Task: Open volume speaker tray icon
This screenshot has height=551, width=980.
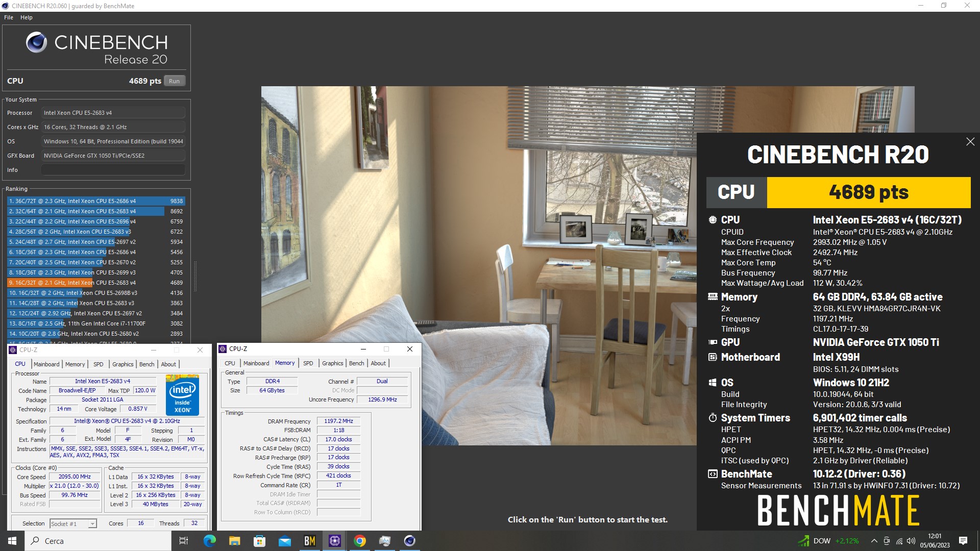Action: 911,541
